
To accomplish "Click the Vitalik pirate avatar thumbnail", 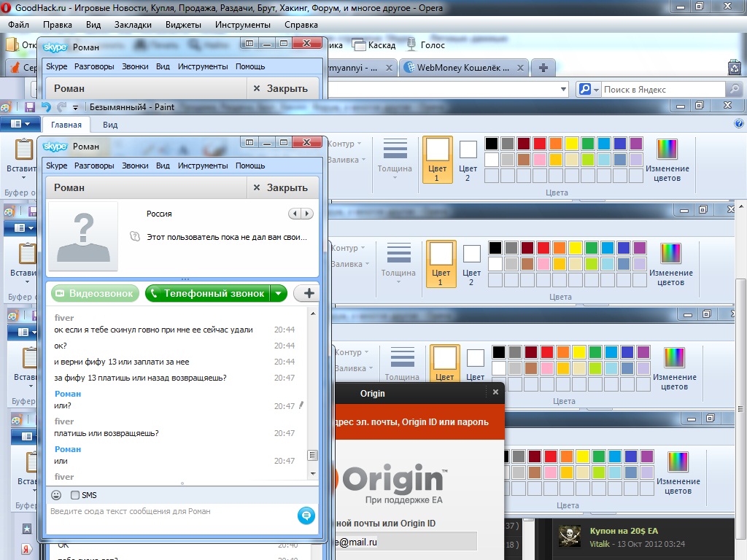I will pyautogui.click(x=569, y=536).
